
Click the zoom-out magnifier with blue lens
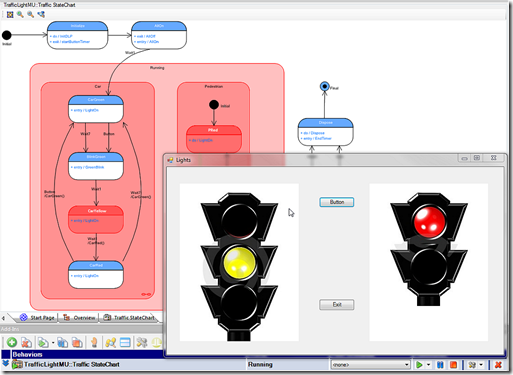point(31,14)
